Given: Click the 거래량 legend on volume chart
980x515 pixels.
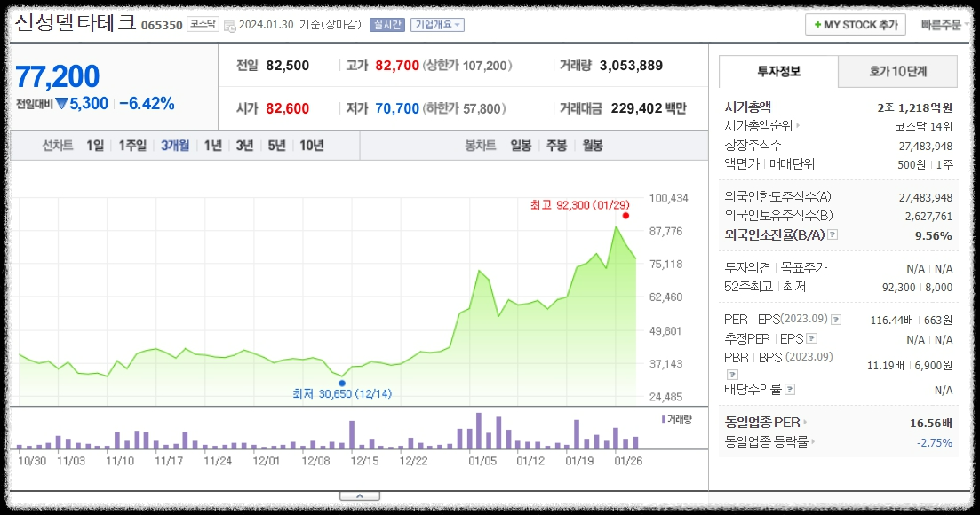Looking at the screenshot, I should (677, 419).
